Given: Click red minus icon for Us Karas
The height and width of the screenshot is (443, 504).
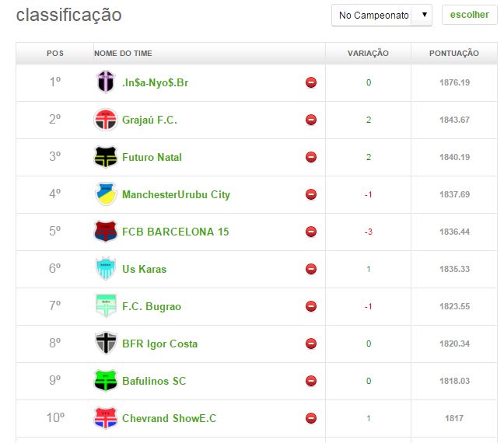Looking at the screenshot, I should click(x=311, y=269).
